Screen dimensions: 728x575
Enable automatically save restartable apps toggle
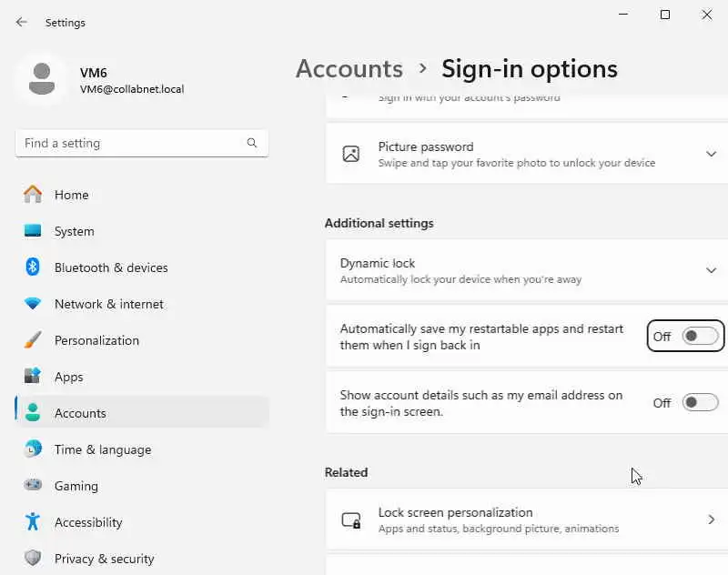[x=700, y=337]
